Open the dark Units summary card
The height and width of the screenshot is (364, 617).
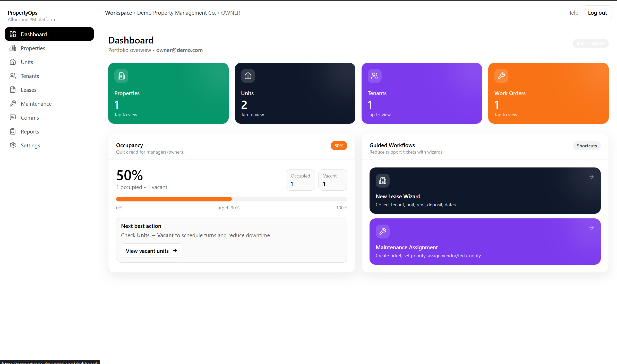295,93
